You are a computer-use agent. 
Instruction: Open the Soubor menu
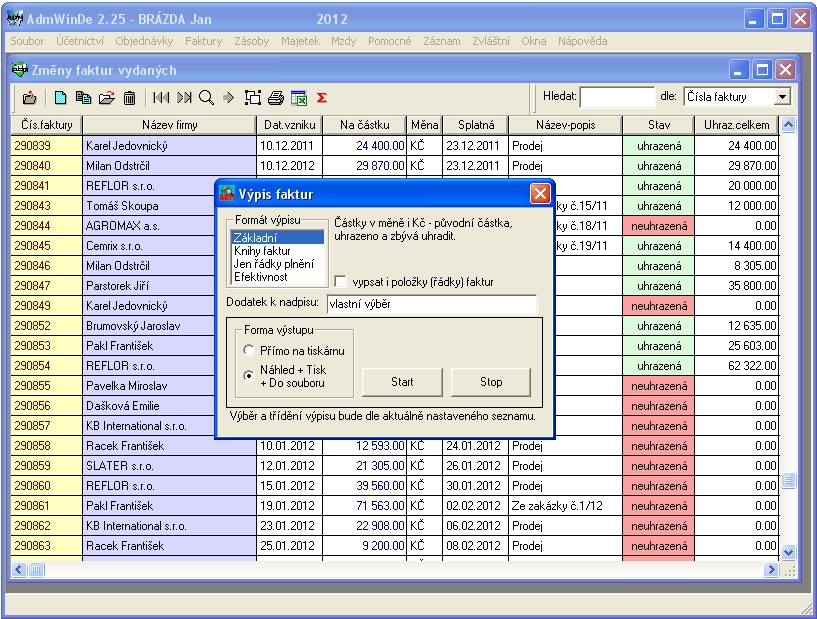click(x=27, y=41)
